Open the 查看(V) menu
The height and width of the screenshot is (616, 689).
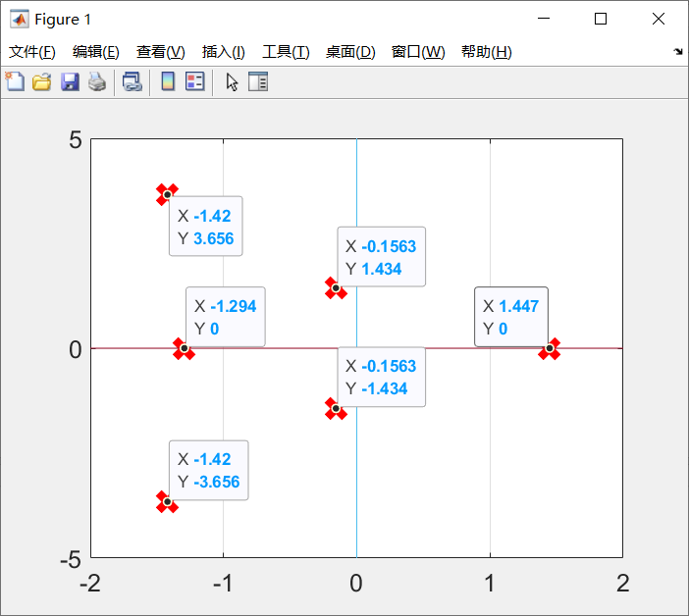160,52
